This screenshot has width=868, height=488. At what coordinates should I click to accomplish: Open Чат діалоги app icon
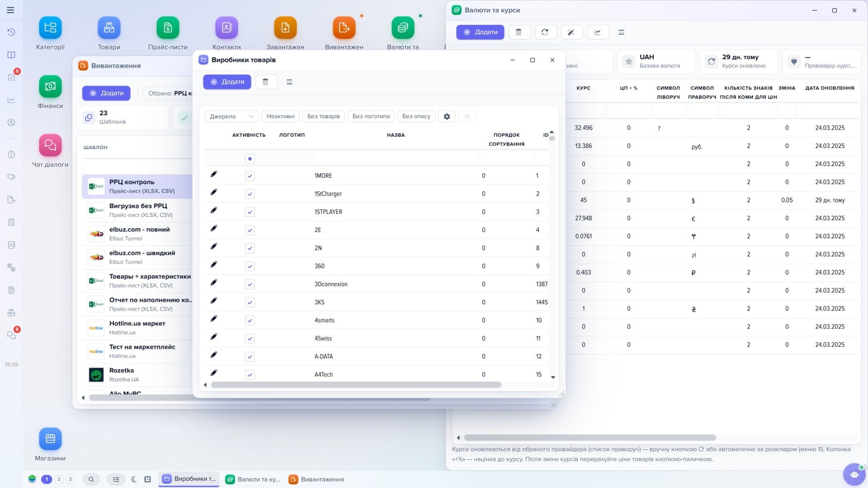50,145
